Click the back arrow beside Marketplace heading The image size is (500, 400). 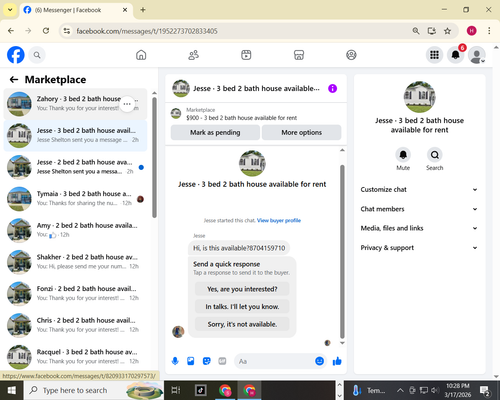(14, 79)
